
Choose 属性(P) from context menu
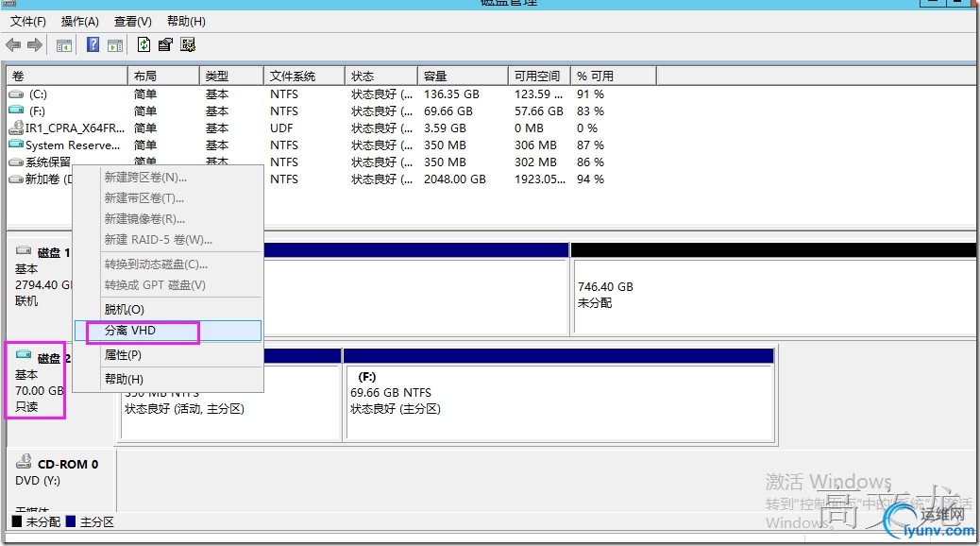point(168,355)
